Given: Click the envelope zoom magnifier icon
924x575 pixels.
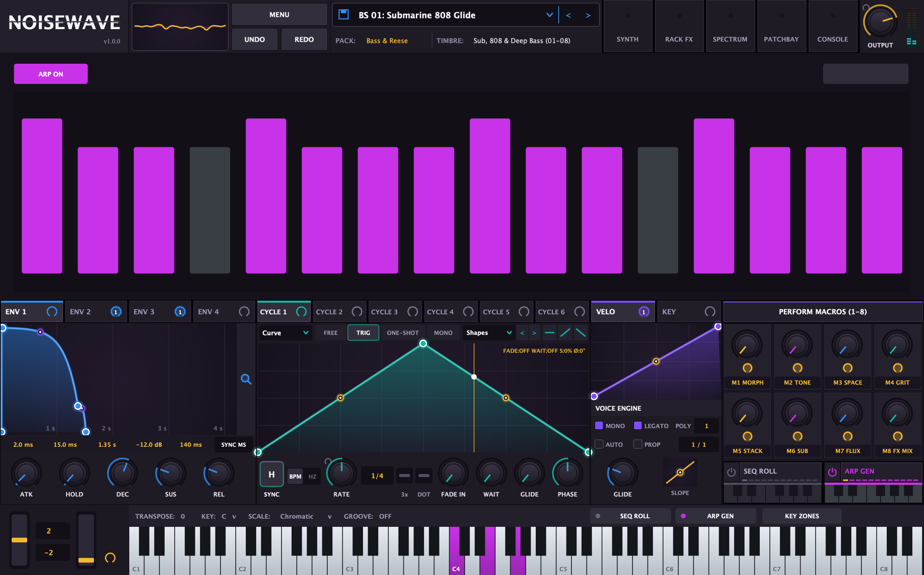Looking at the screenshot, I should tap(246, 379).
